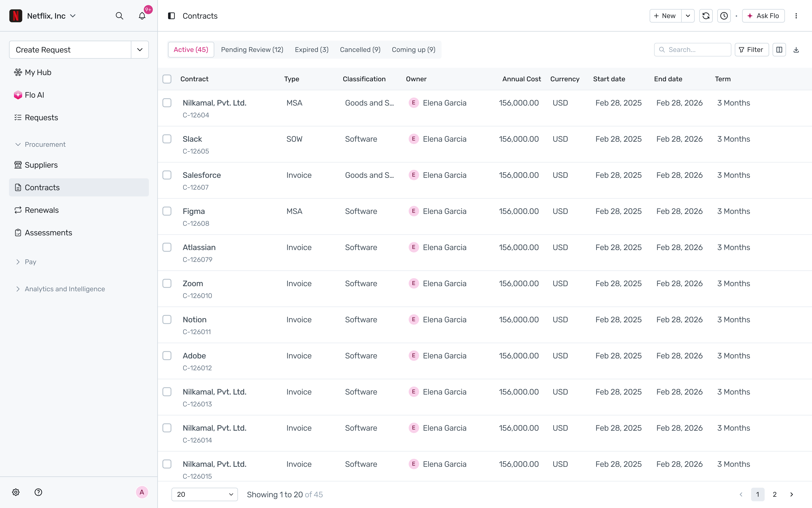Screen dimensions: 812x508
Task: Open dropdown arrow next to New
Action: 688,16
